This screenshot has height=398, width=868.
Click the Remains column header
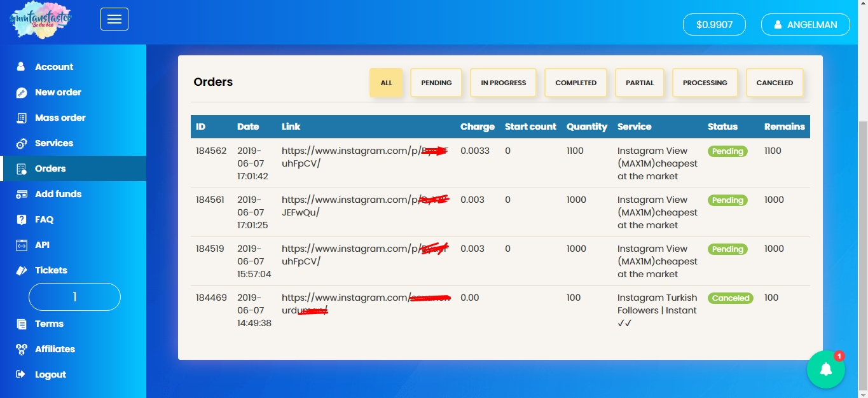[x=785, y=127]
